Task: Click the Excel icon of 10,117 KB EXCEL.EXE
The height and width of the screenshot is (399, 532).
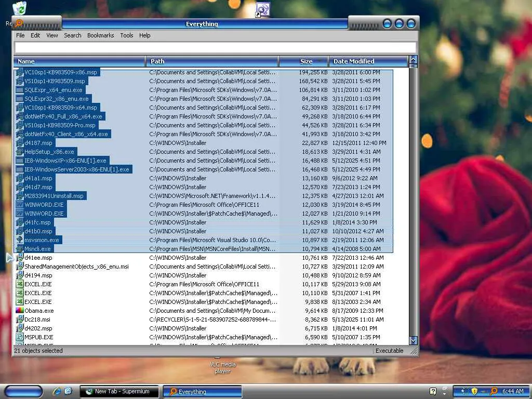Action: [x=20, y=284]
